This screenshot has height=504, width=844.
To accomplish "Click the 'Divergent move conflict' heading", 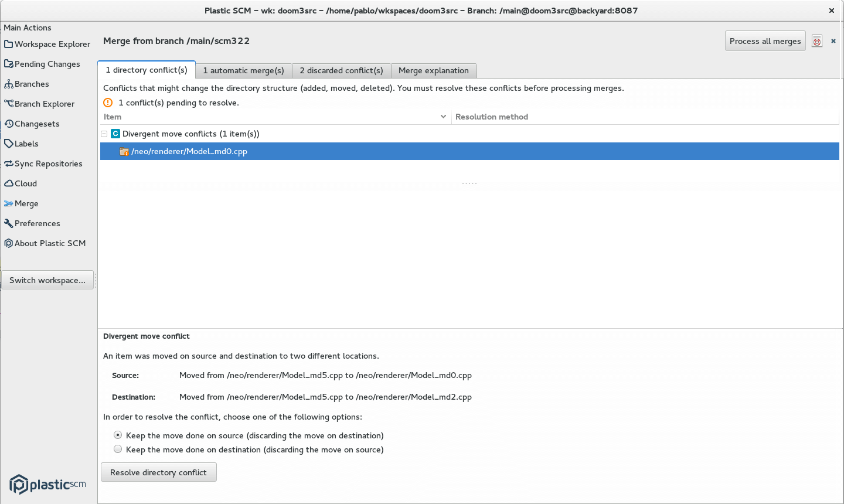I will click(x=147, y=336).
